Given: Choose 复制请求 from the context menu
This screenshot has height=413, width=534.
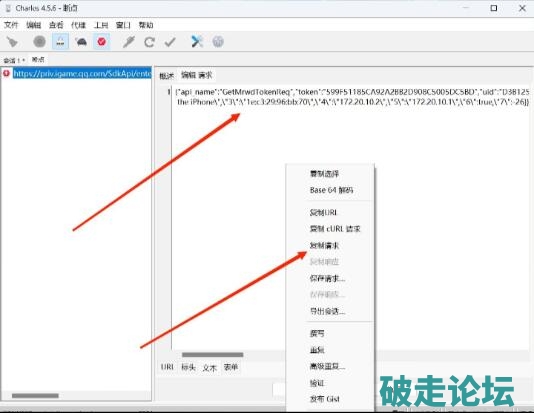Looking at the screenshot, I should 324,245.
